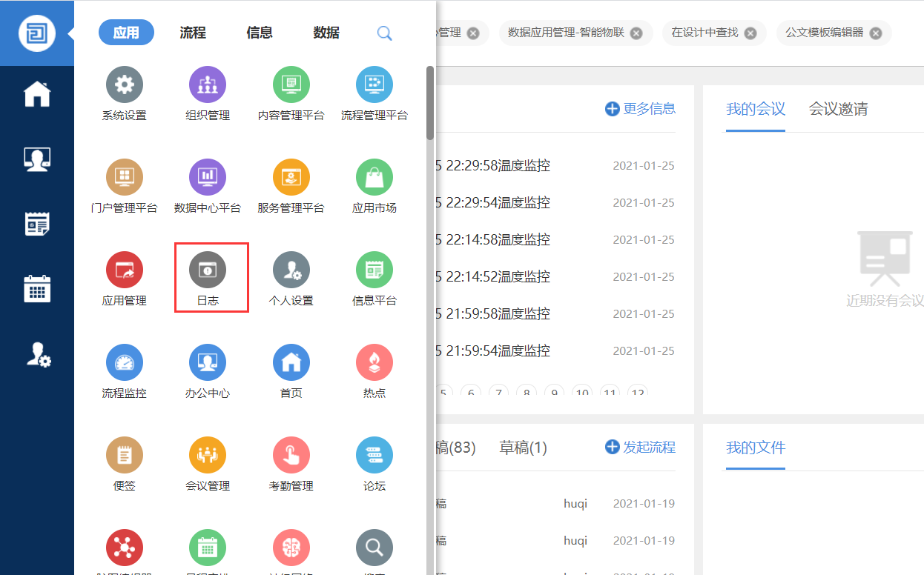Click the user settings icon in sidebar
924x575 pixels.
point(38,354)
